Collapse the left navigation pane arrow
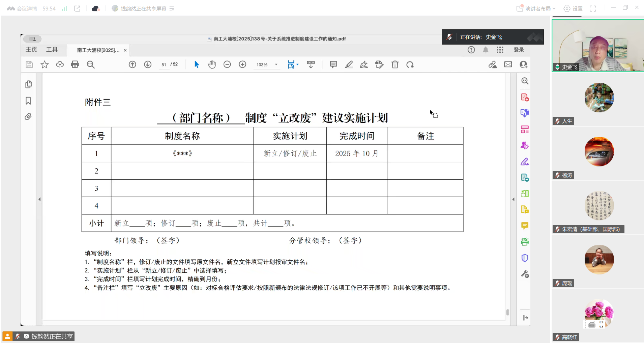Viewport: 644px width, 343px height. click(39, 200)
